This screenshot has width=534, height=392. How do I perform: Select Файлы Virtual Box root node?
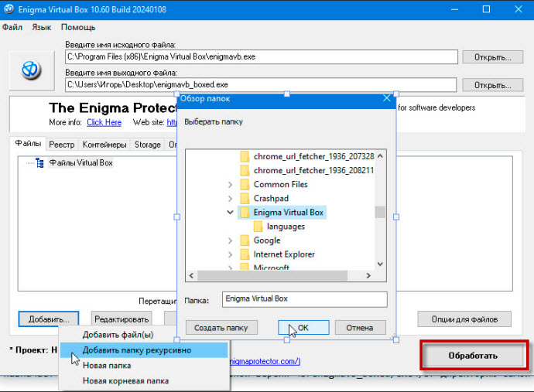[x=80, y=163]
